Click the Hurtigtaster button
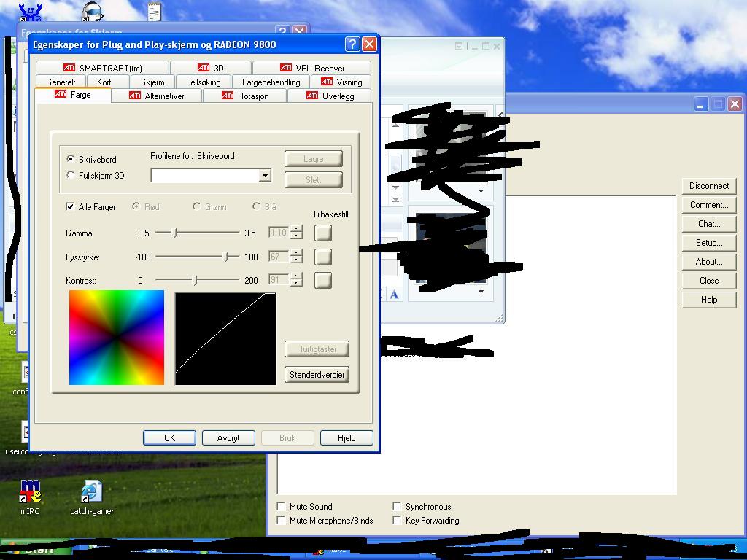The width and height of the screenshot is (747, 560). point(317,349)
